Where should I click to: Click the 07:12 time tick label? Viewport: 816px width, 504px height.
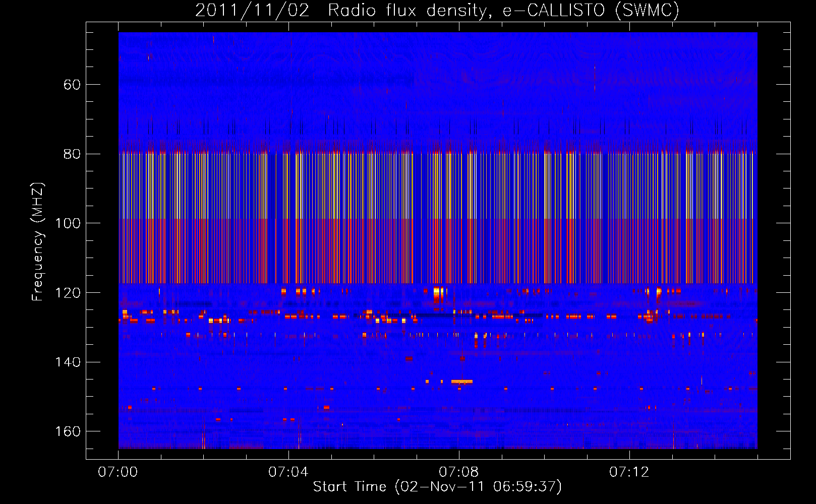point(629,472)
